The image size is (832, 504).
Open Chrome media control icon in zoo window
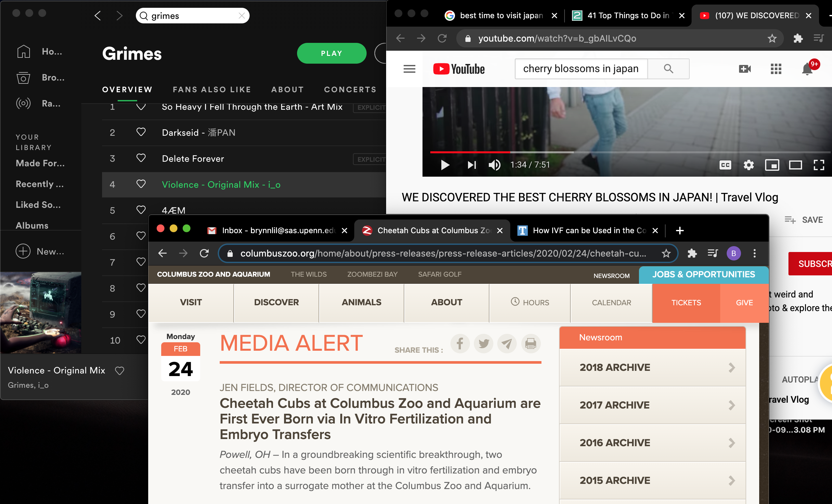pos(712,253)
